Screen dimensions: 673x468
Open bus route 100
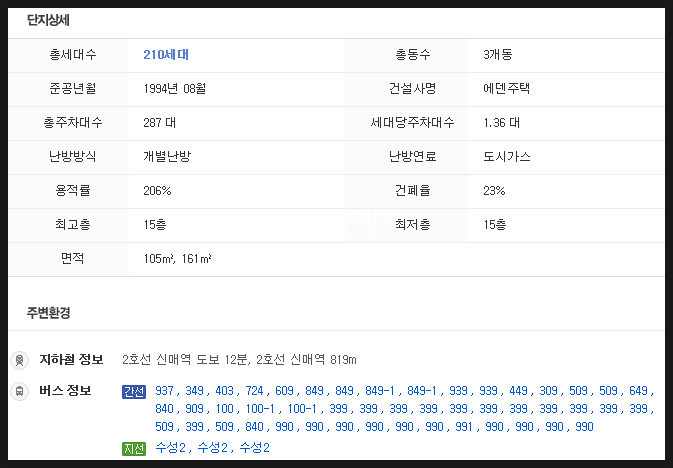pyautogui.click(x=224, y=409)
